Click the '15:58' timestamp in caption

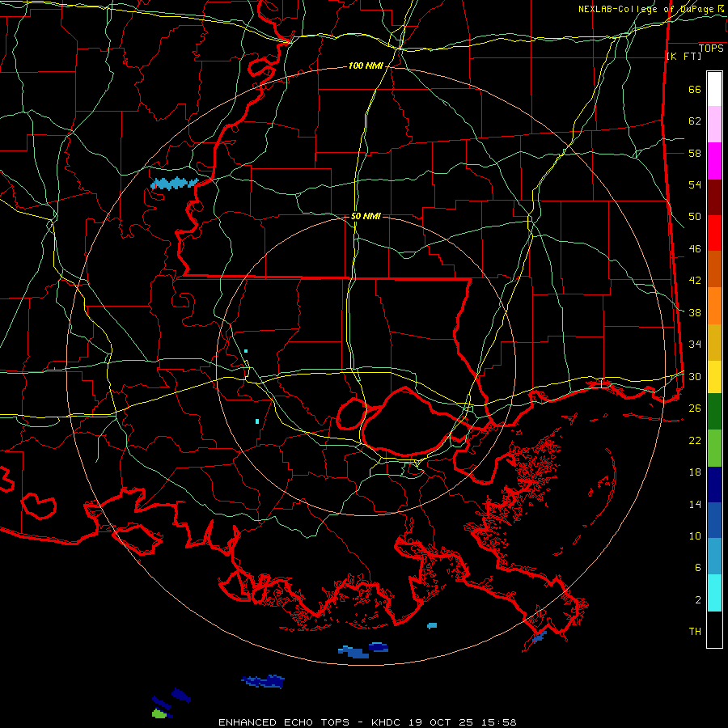(x=498, y=722)
